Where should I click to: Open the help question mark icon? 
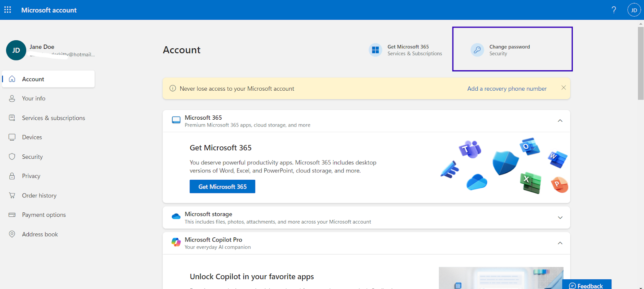(x=614, y=10)
